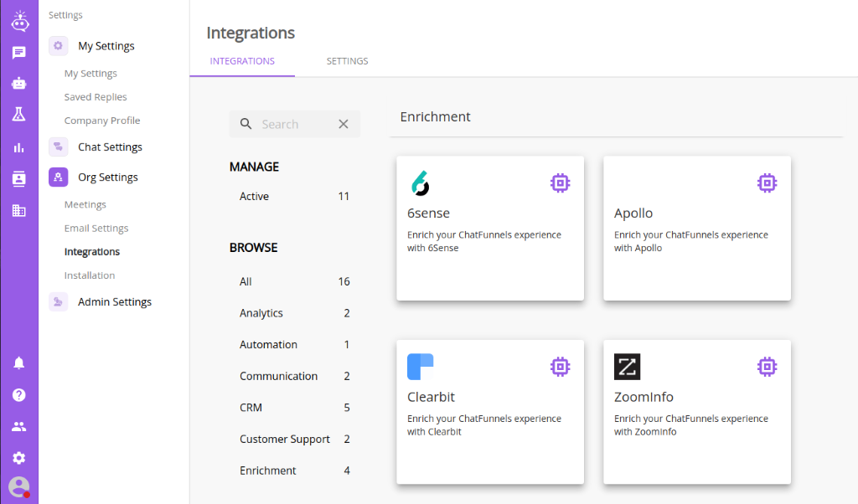Clear the search field with the X icon
This screenshot has height=504, width=858.
pos(343,124)
